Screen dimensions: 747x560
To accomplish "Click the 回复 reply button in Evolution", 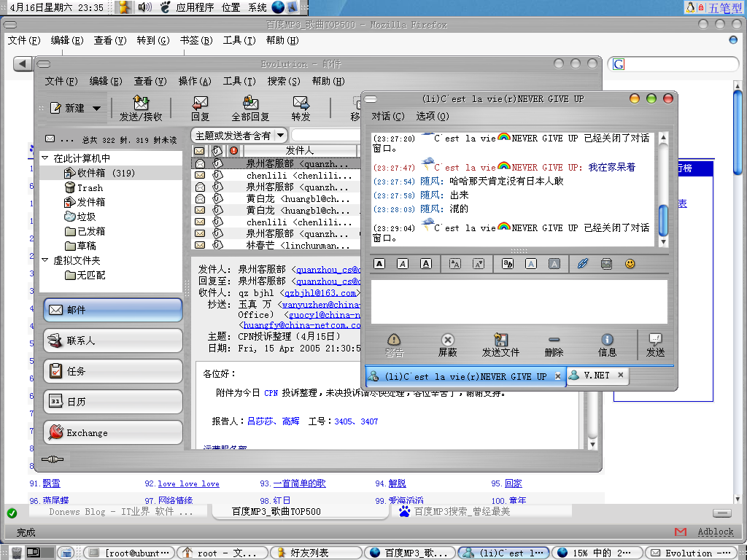I will [x=200, y=109].
